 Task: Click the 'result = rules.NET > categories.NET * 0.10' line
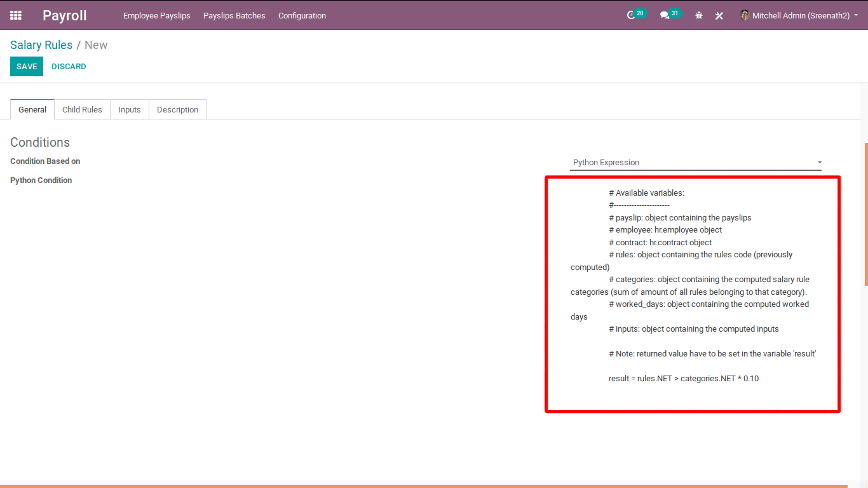click(684, 379)
